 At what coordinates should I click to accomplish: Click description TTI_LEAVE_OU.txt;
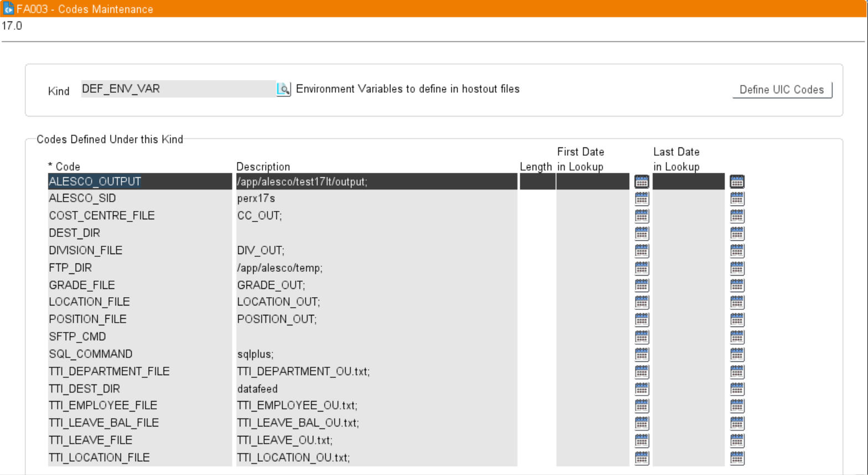point(377,441)
